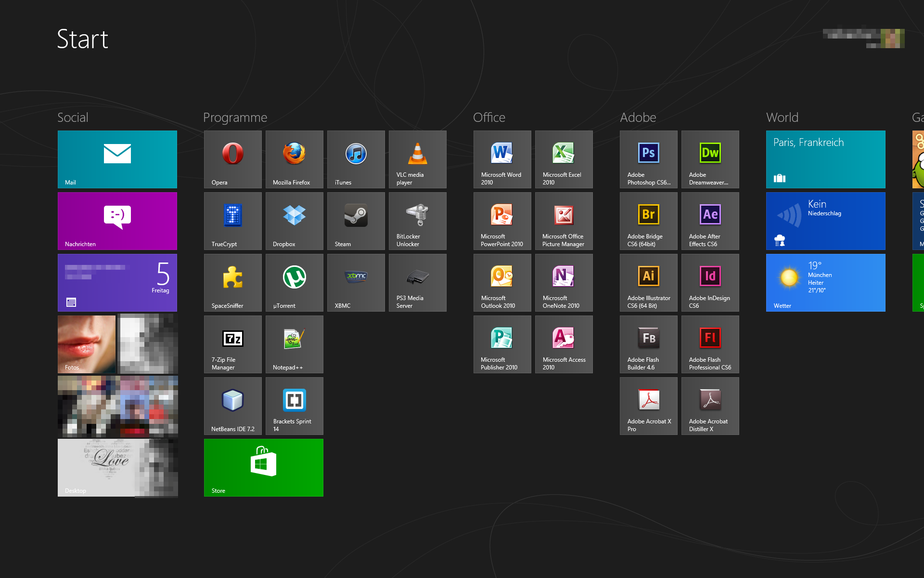
Task: Open Adobe Photoshop CS6 tile
Action: click(648, 159)
